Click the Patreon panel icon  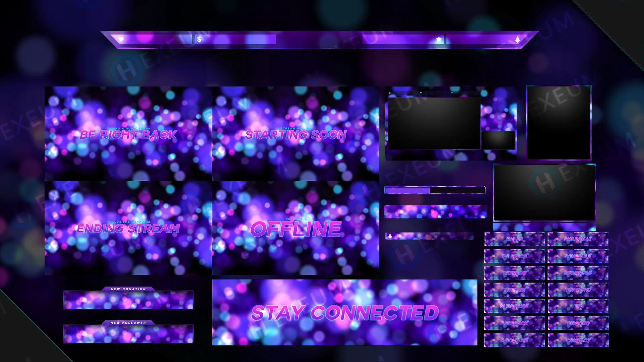(x=514, y=273)
